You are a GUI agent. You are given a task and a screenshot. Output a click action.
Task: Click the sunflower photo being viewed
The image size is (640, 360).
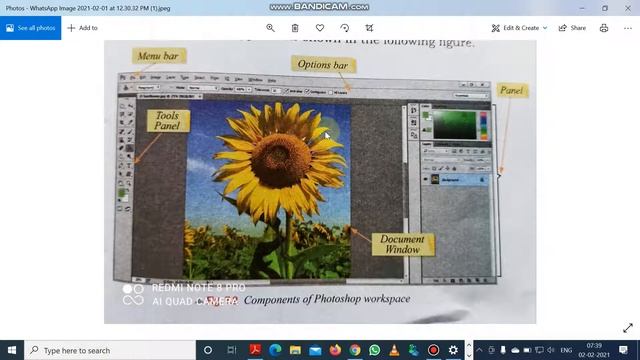pyautogui.click(x=320, y=182)
